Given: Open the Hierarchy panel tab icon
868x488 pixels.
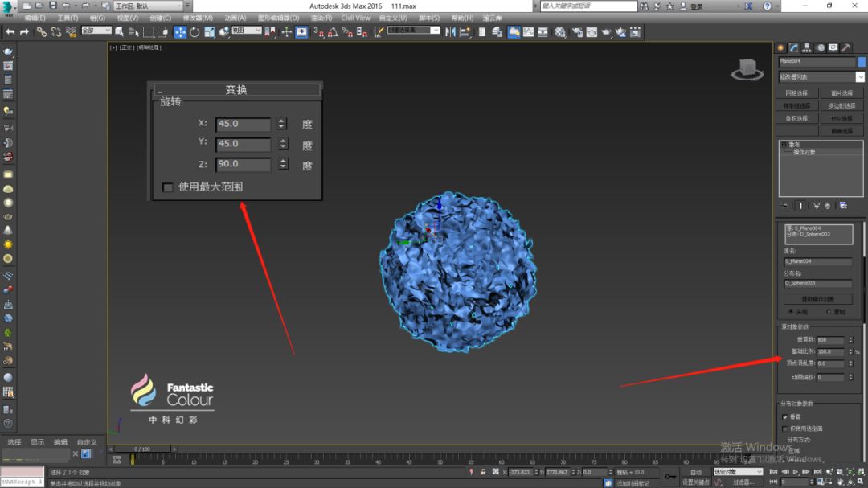Looking at the screenshot, I should pos(806,47).
